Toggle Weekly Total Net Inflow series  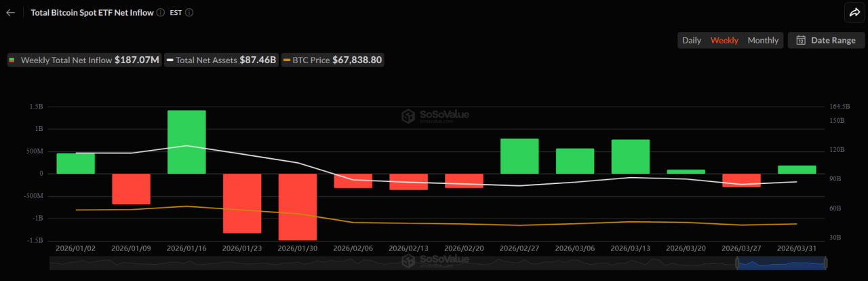coord(84,60)
